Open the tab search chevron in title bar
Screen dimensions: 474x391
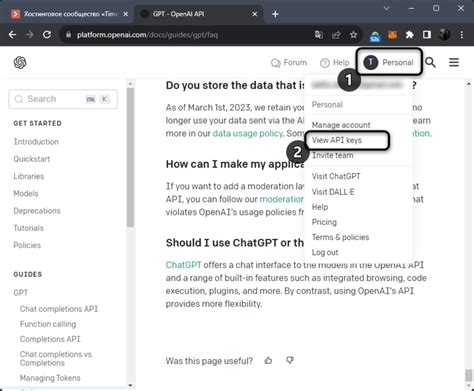click(387, 8)
